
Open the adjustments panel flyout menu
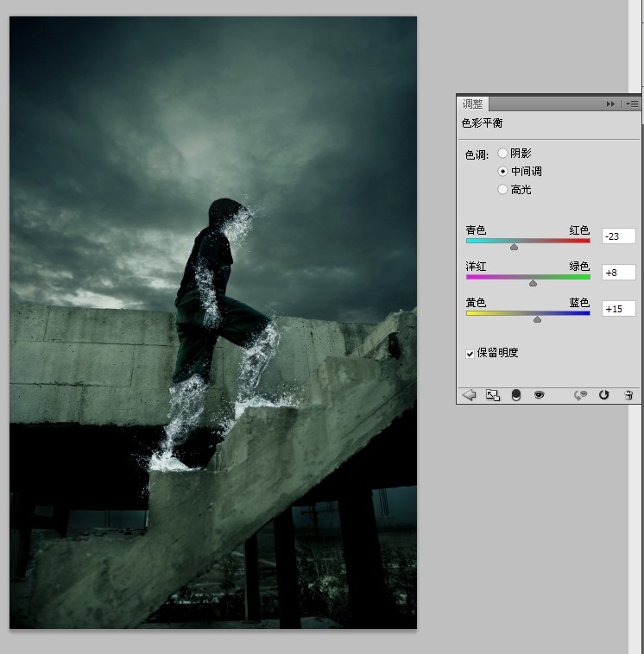tap(632, 104)
